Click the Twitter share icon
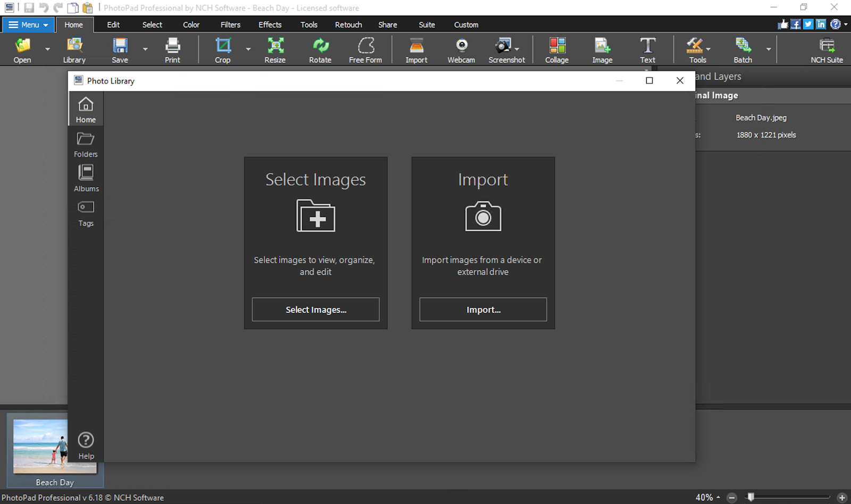Image resolution: width=851 pixels, height=504 pixels. coord(808,24)
